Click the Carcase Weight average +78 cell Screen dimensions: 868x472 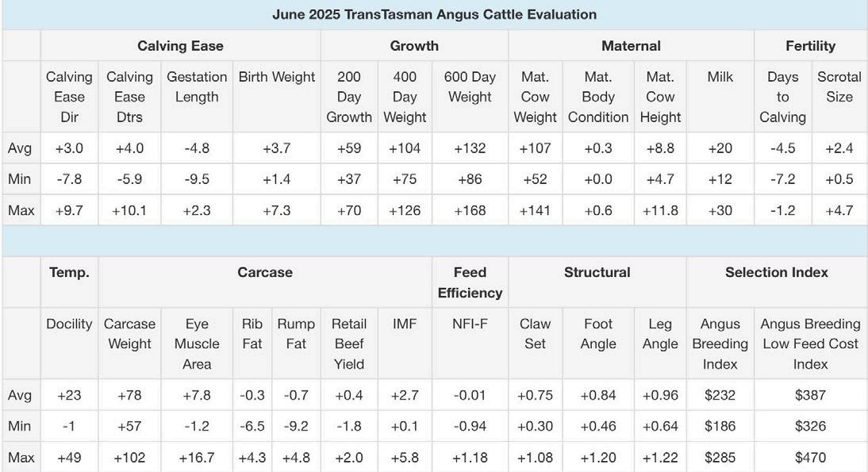click(x=129, y=395)
